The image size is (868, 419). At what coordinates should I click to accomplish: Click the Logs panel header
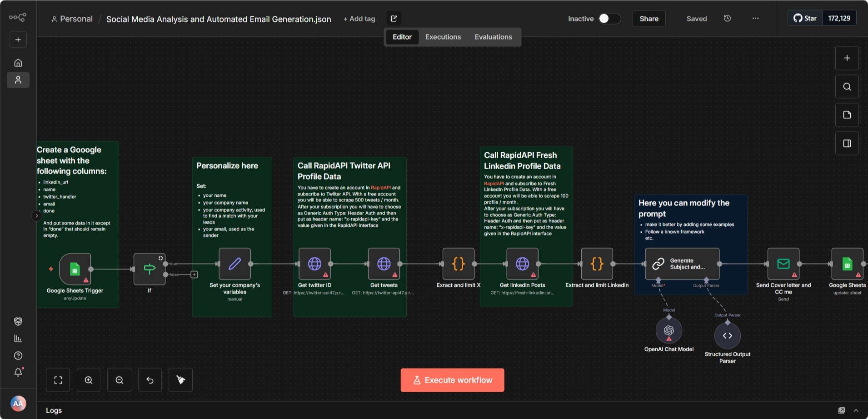452,410
